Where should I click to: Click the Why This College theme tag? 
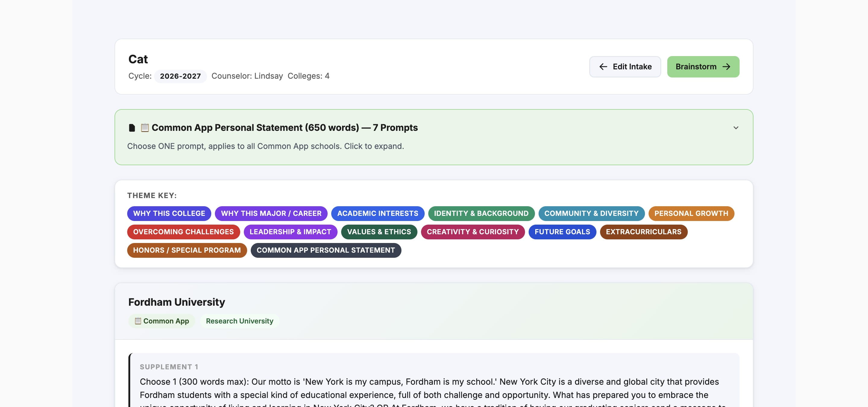coord(169,214)
